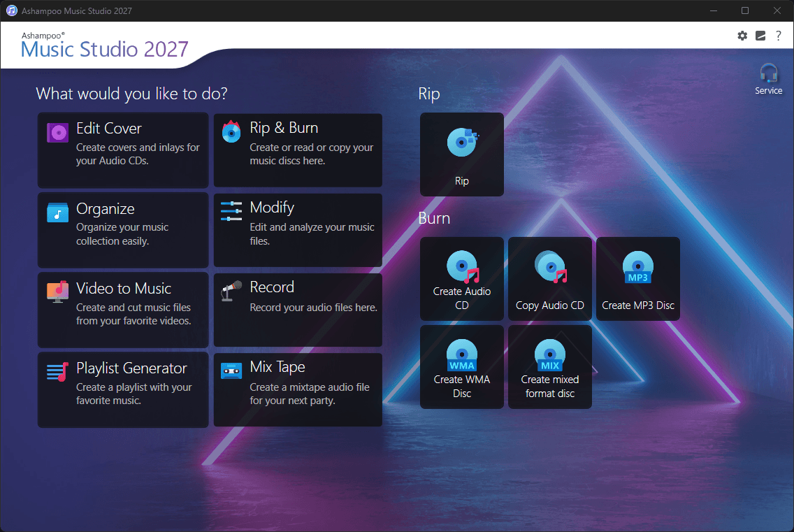Screen dimensions: 794x532
Task: Open help with the question mark
Action: pyautogui.click(x=779, y=36)
